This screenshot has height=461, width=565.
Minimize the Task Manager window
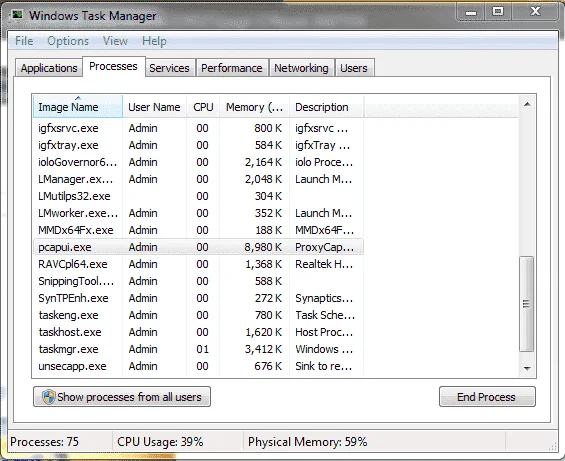(x=471, y=12)
